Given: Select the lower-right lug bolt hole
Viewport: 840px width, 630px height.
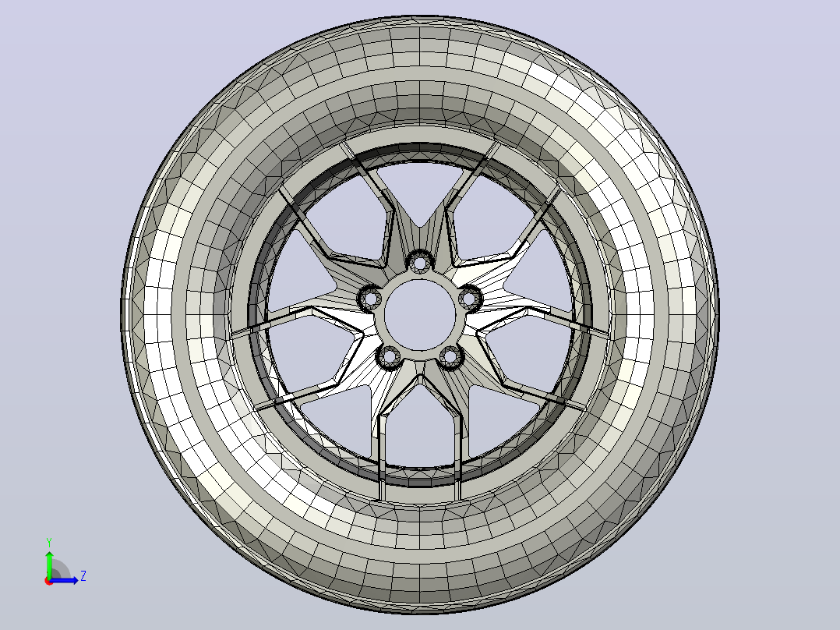Looking at the screenshot, I should [450, 356].
